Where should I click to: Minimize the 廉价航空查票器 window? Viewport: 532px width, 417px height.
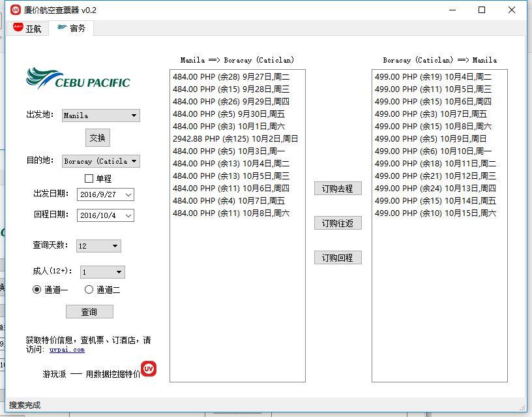452,10
